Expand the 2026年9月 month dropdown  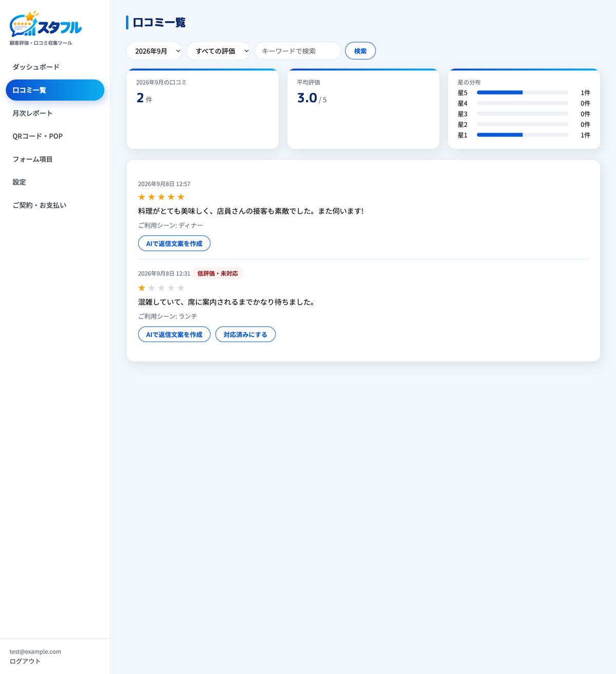point(154,51)
